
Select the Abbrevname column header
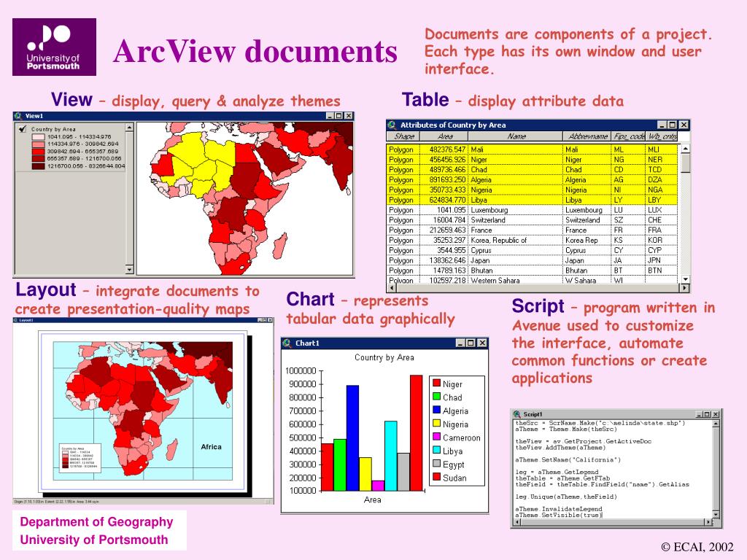coord(587,136)
